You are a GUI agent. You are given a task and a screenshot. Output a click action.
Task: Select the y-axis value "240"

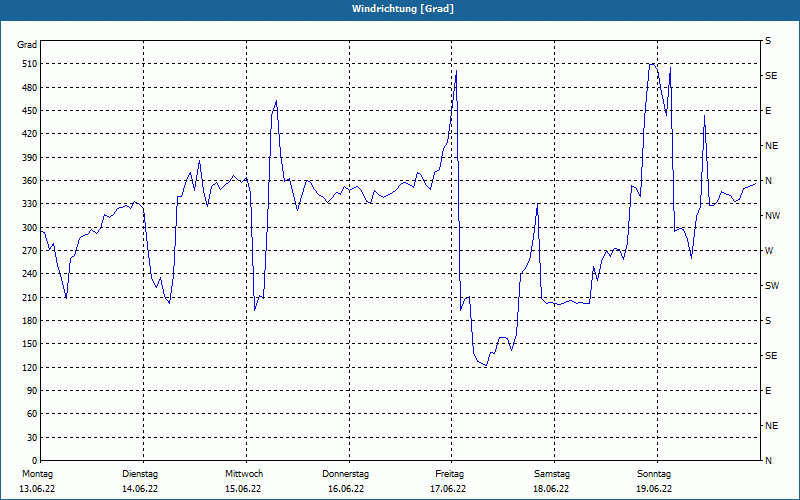(x=30, y=274)
